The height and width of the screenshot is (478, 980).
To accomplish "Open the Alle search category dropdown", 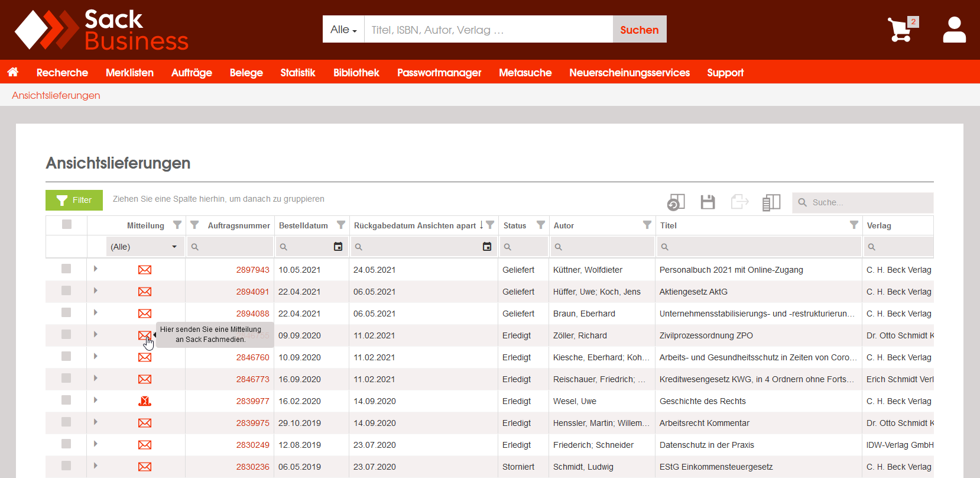I will (343, 29).
